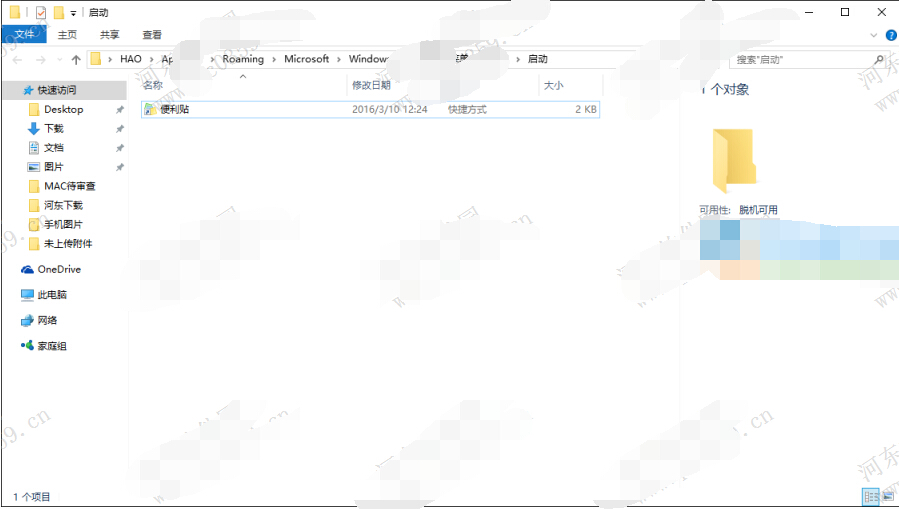Unpin 下载 using its pin icon
Image resolution: width=899 pixels, height=509 pixels.
[119, 128]
